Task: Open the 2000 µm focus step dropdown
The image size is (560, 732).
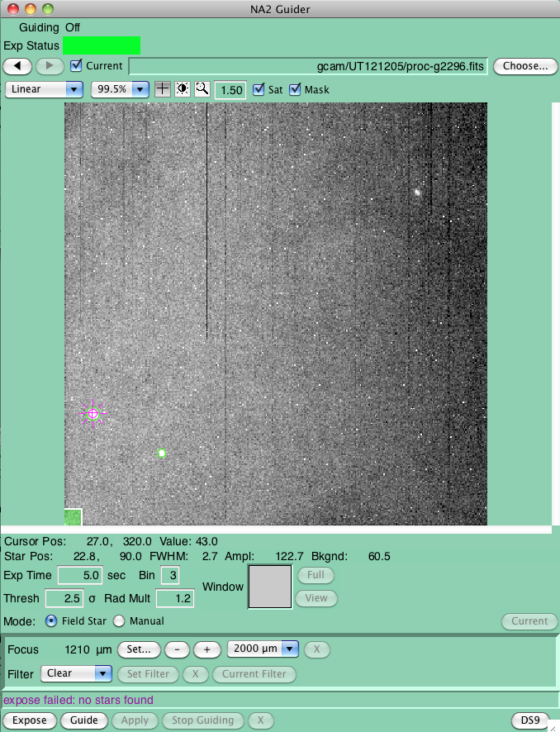Action: point(263,649)
